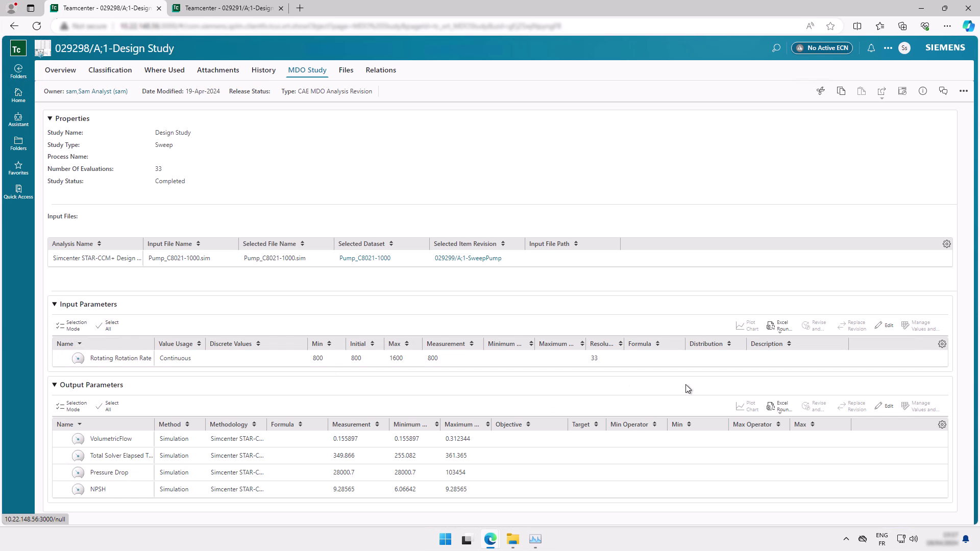The image size is (980, 551).
Task: Open the information icon on the toolbar
Action: click(x=923, y=91)
